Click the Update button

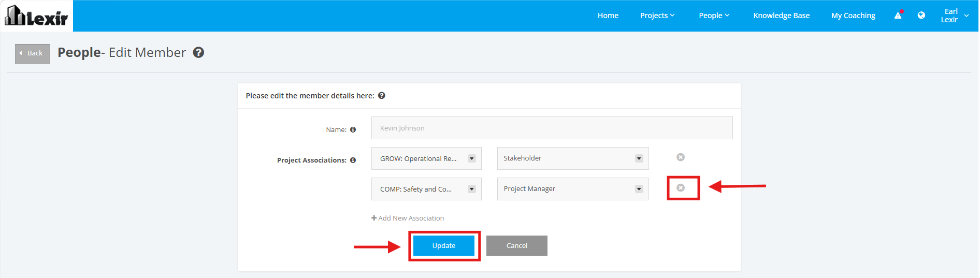[444, 246]
